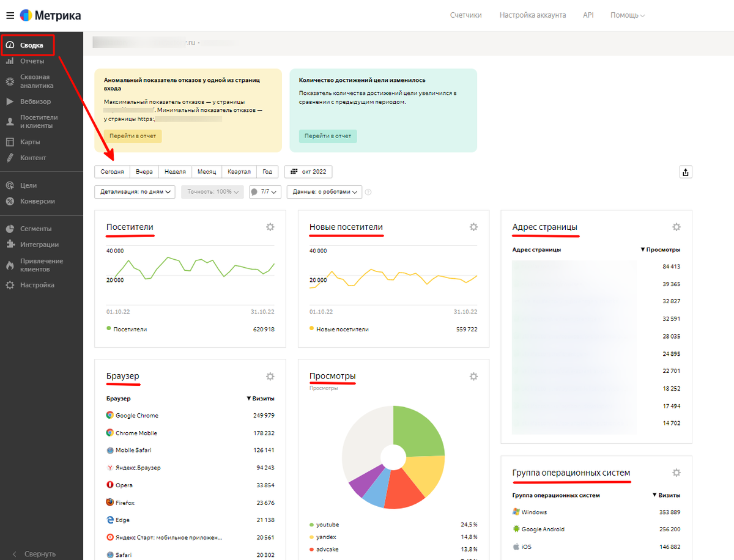Screen dimensions: 734x560
Task: Open the Точность: 100% dropdown
Action: click(213, 192)
